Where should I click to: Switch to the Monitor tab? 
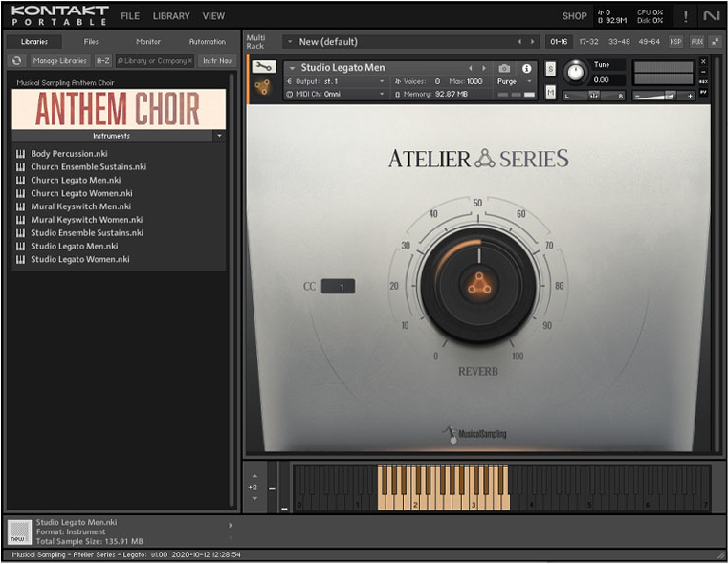coord(148,42)
